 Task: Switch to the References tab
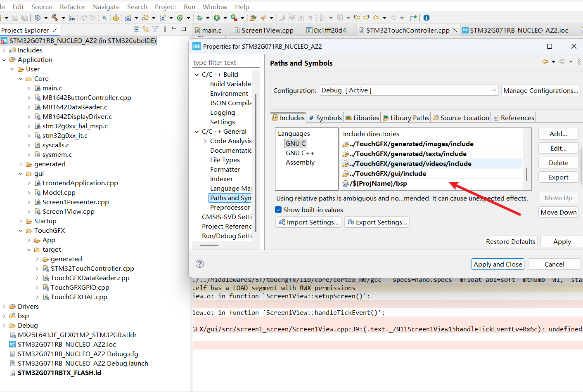point(514,118)
